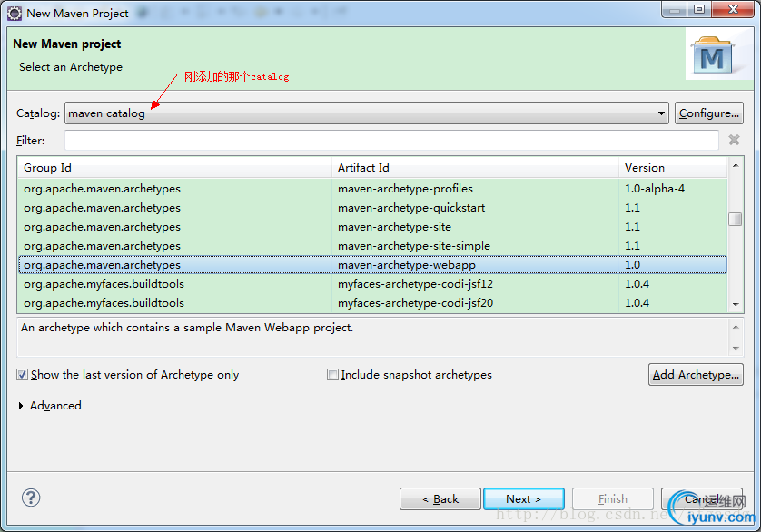
Task: Click the archetype list scrollbar thumb
Action: pyautogui.click(x=736, y=219)
